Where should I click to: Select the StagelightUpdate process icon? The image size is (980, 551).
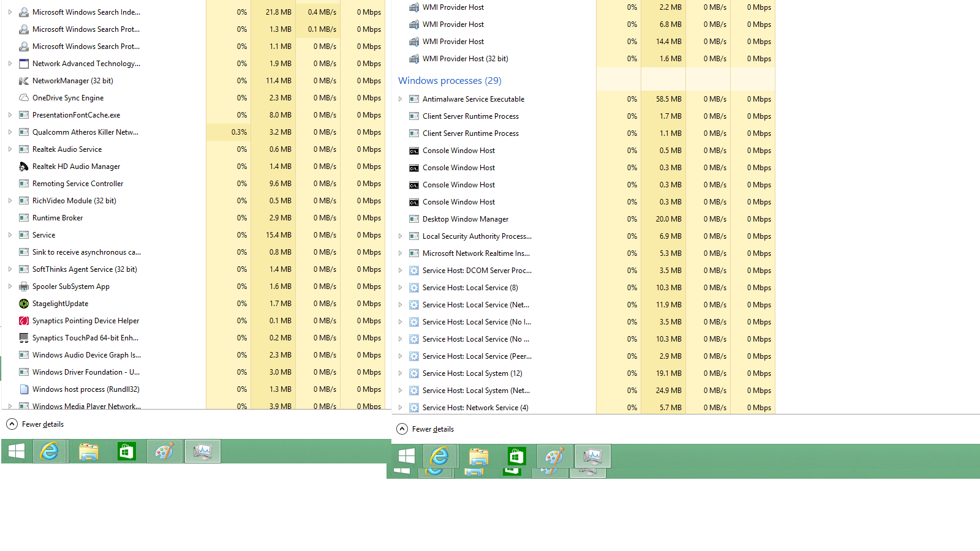24,304
